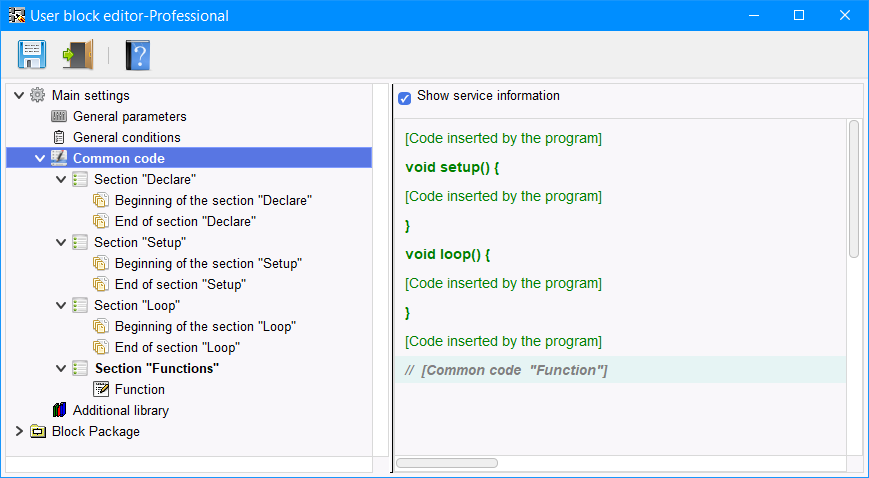Viewport: 869px width, 478px height.
Task: Select Beginning of the section "Setup"
Action: pyautogui.click(x=208, y=264)
